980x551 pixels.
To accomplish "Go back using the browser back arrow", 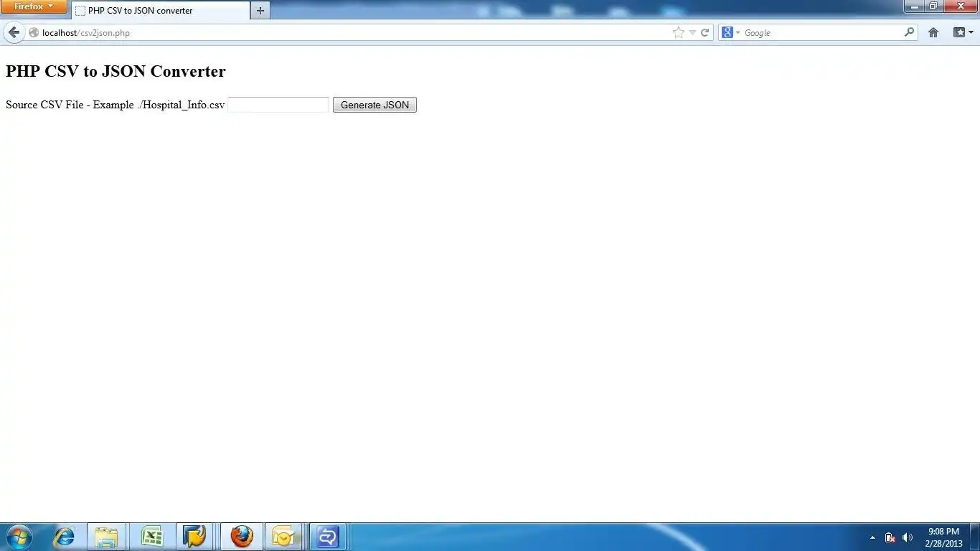I will tap(14, 32).
